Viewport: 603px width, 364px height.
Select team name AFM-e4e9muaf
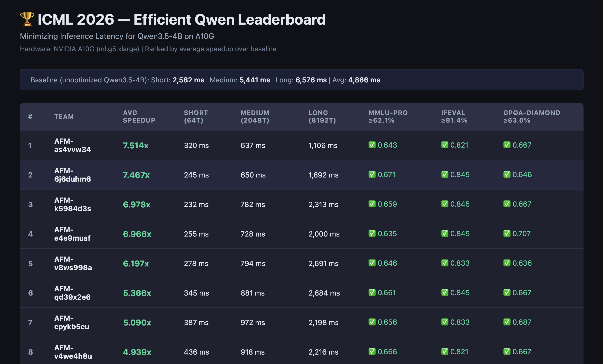72,234
